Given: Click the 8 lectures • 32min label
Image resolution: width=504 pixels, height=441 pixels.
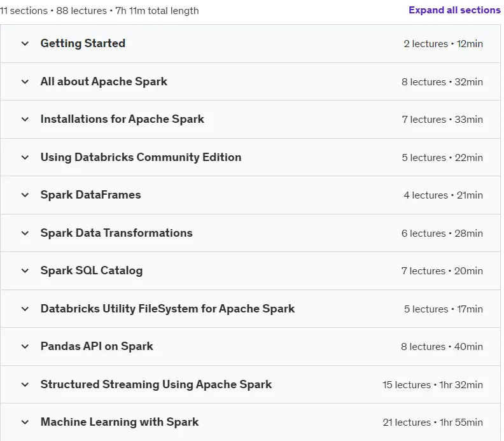Looking at the screenshot, I should click(442, 82).
